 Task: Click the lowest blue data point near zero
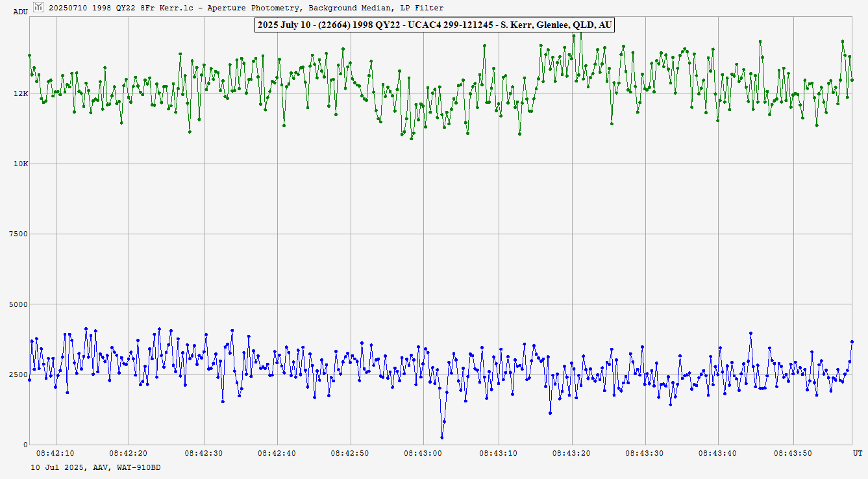tap(442, 438)
